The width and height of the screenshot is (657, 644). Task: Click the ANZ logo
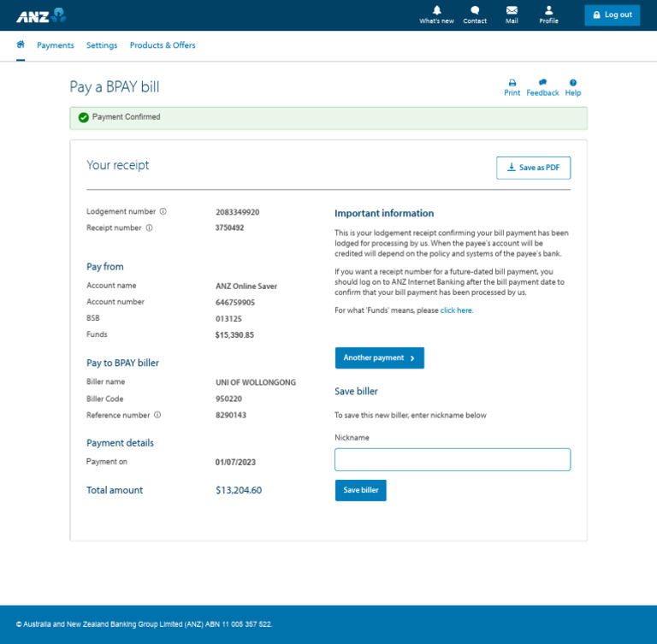click(x=41, y=15)
